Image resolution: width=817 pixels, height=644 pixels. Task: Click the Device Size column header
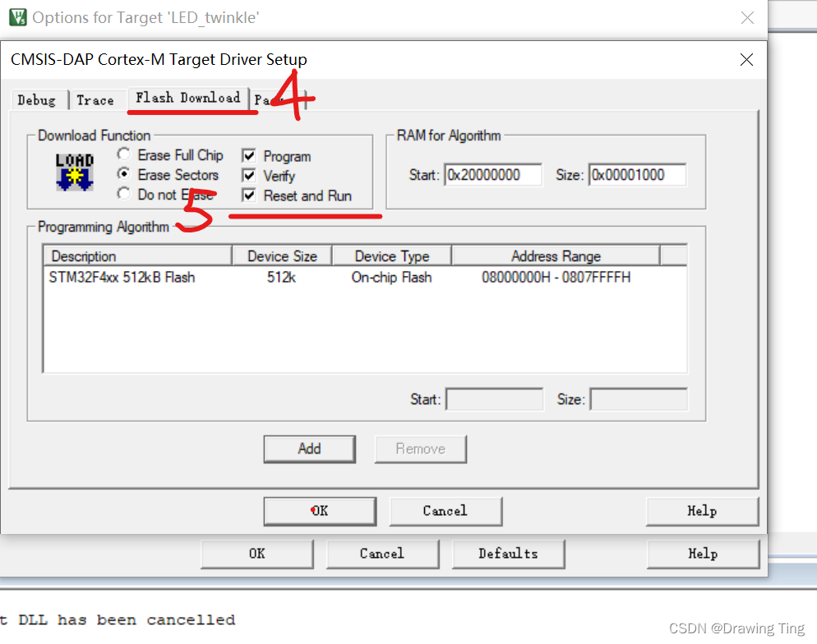point(282,256)
